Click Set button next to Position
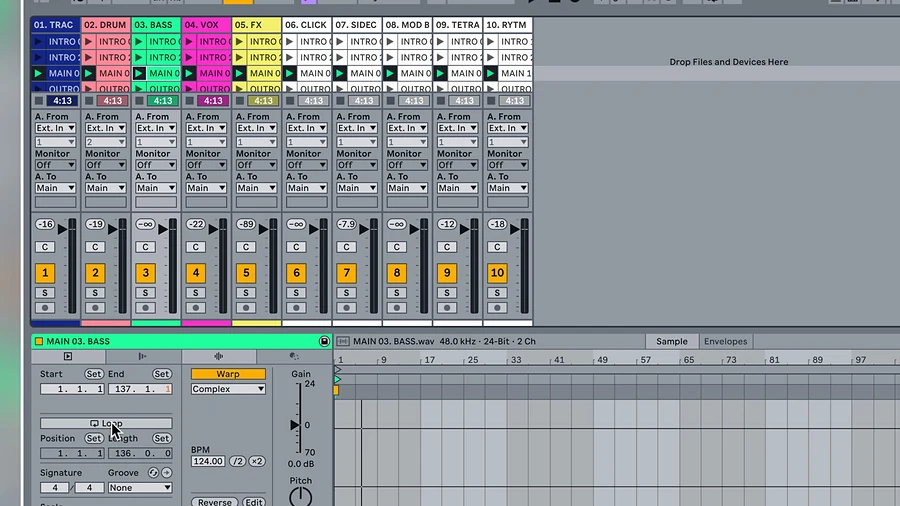 click(x=94, y=438)
